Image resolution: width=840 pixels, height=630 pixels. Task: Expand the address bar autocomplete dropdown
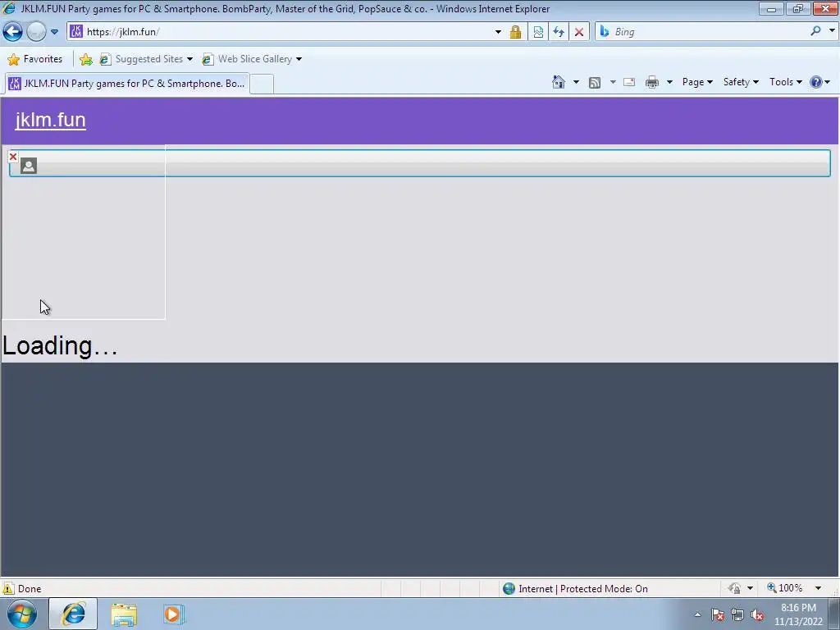point(498,32)
